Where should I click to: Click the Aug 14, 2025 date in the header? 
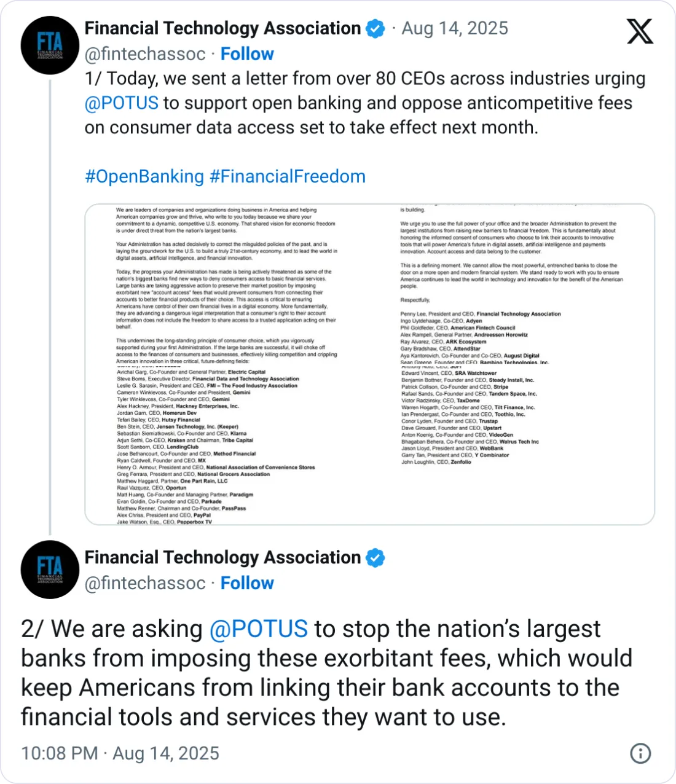[455, 28]
